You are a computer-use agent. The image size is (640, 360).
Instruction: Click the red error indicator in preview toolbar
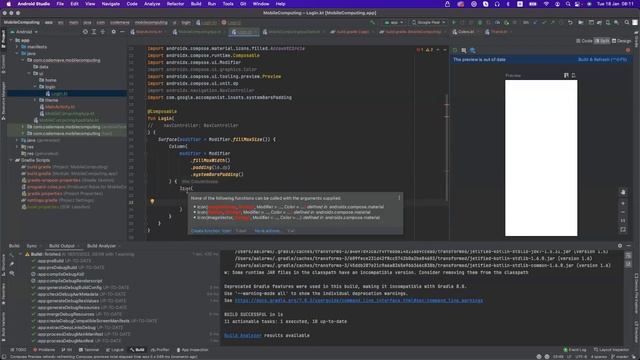click(628, 50)
